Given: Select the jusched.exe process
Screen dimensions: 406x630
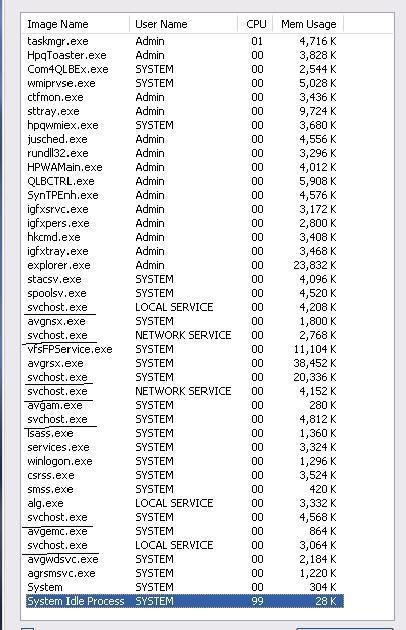Looking at the screenshot, I should point(185,139).
